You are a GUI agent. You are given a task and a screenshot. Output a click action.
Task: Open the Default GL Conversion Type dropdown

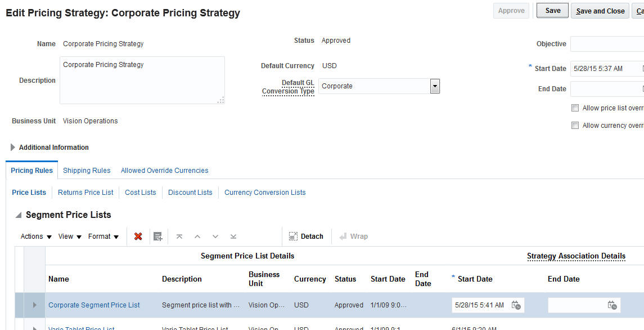pyautogui.click(x=435, y=86)
